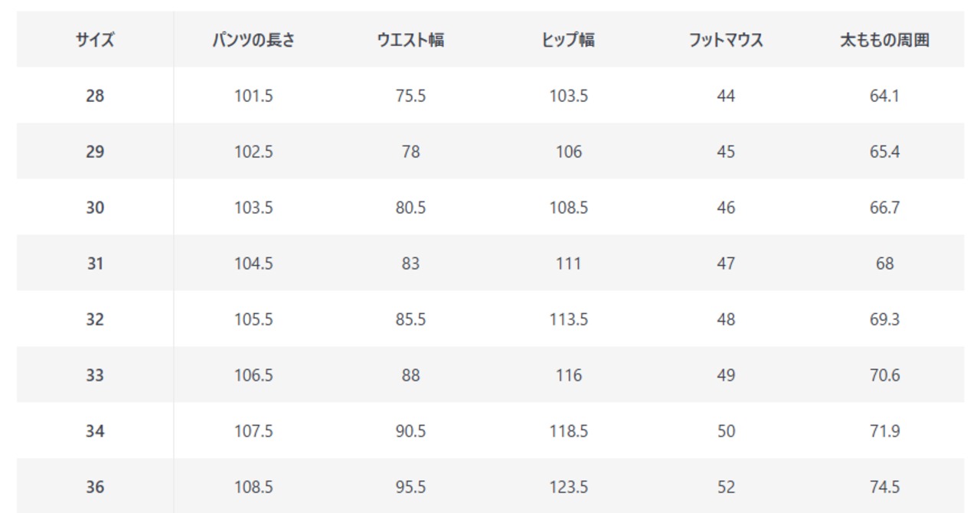Viewport: 980px width, 513px height.
Task: Click pants length value 104.5
Action: (253, 264)
